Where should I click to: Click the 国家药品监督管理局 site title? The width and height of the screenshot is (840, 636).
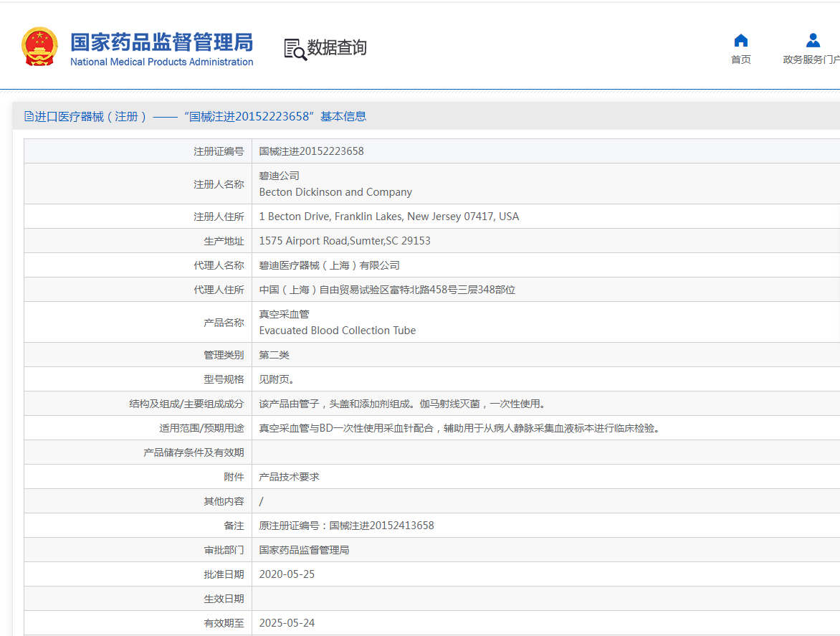(x=162, y=42)
